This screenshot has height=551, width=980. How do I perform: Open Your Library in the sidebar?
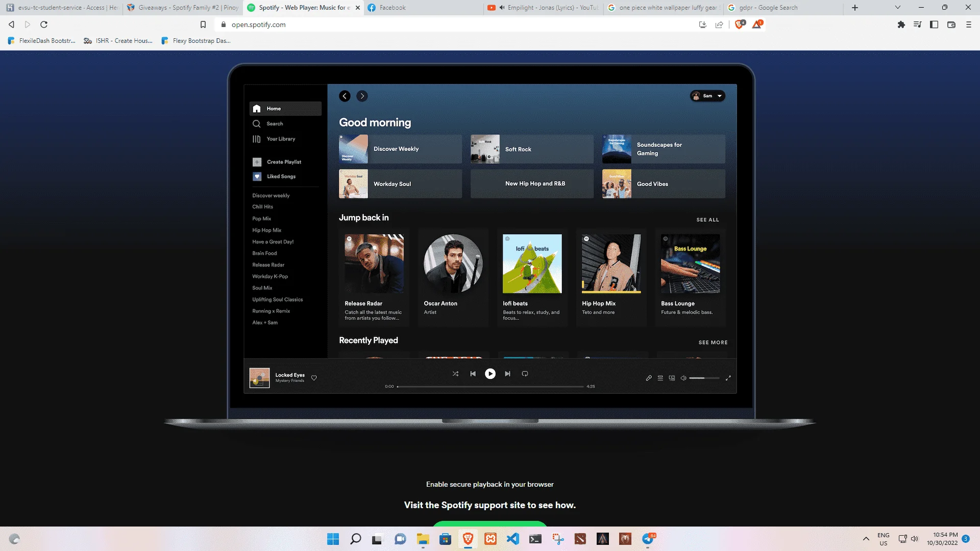[274, 139]
